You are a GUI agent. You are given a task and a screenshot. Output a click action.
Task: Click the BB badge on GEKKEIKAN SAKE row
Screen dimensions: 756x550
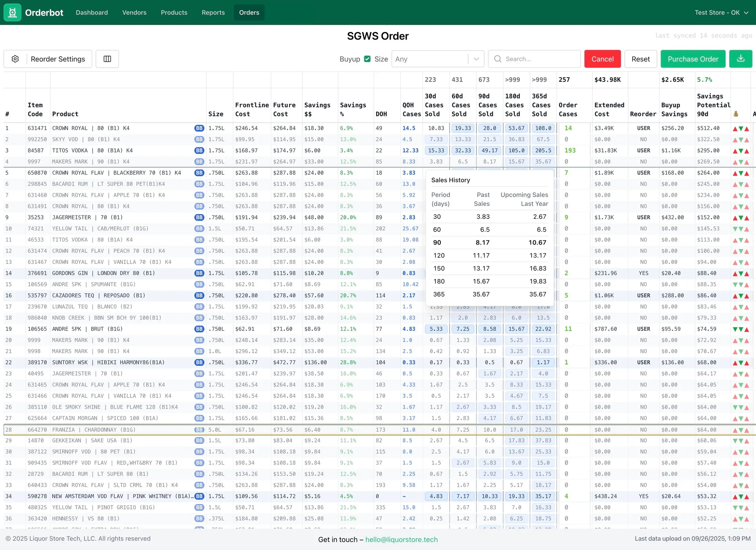199,440
